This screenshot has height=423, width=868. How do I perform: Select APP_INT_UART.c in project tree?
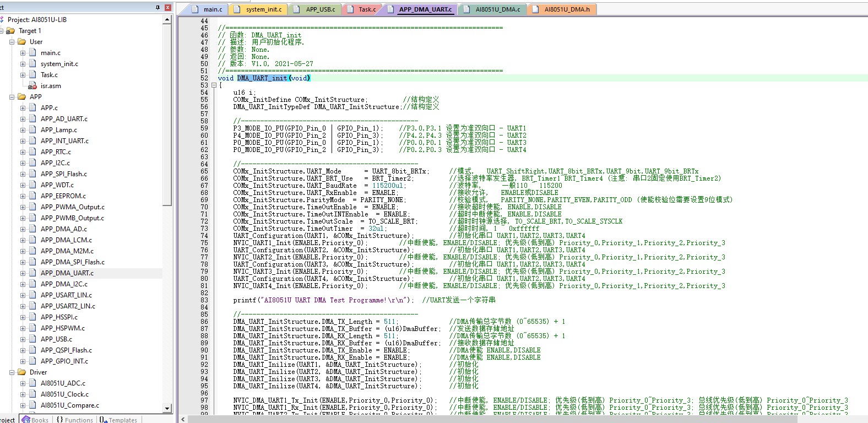(x=64, y=141)
